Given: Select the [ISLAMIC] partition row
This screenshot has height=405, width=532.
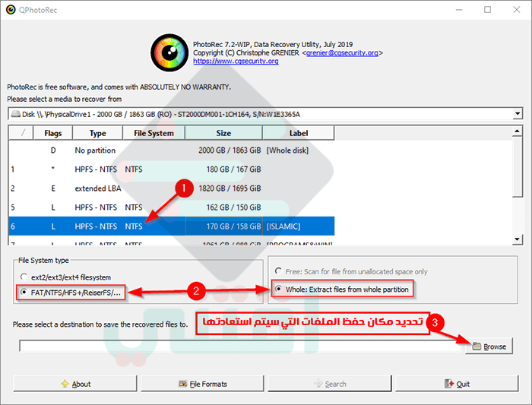Looking at the screenshot, I should point(171,226).
